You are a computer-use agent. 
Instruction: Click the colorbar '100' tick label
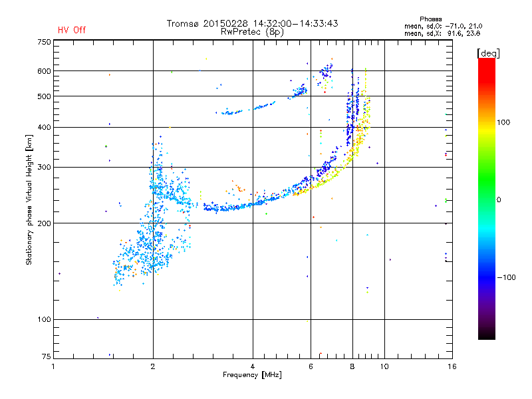[503, 122]
